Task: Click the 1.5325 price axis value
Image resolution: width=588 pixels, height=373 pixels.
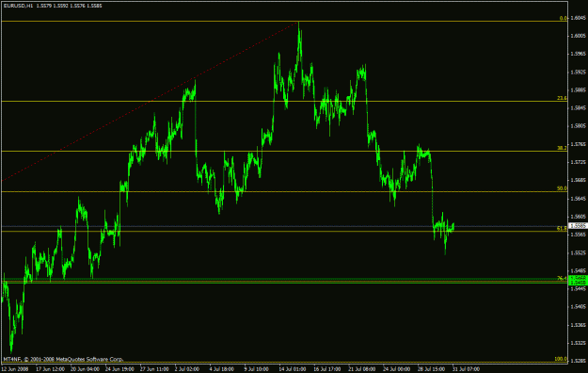Action: [x=579, y=343]
